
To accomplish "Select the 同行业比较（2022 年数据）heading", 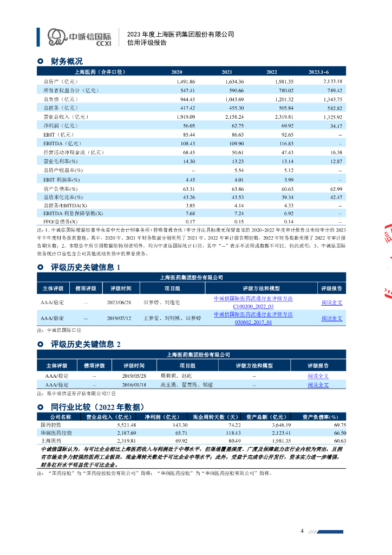I will [97, 407].
